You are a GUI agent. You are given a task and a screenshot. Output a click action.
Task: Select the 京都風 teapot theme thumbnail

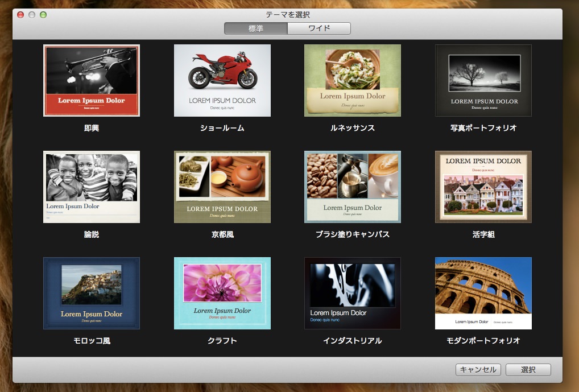tap(222, 187)
